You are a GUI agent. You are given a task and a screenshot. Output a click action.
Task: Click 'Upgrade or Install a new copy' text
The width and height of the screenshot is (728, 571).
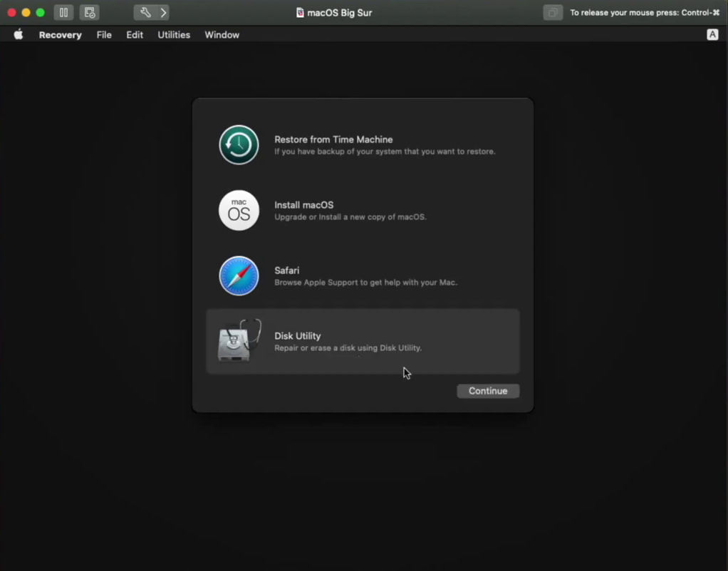click(x=350, y=216)
